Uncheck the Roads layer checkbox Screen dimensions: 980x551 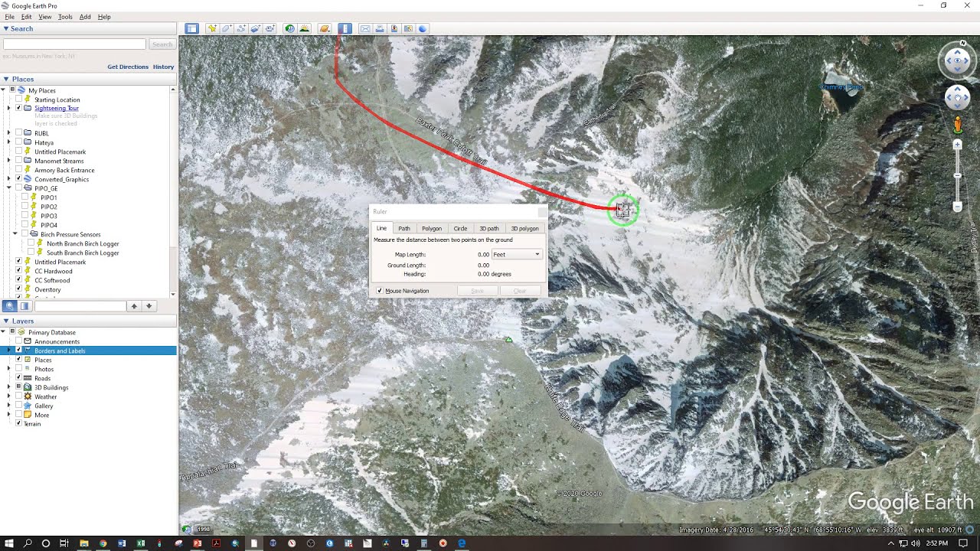(x=18, y=378)
